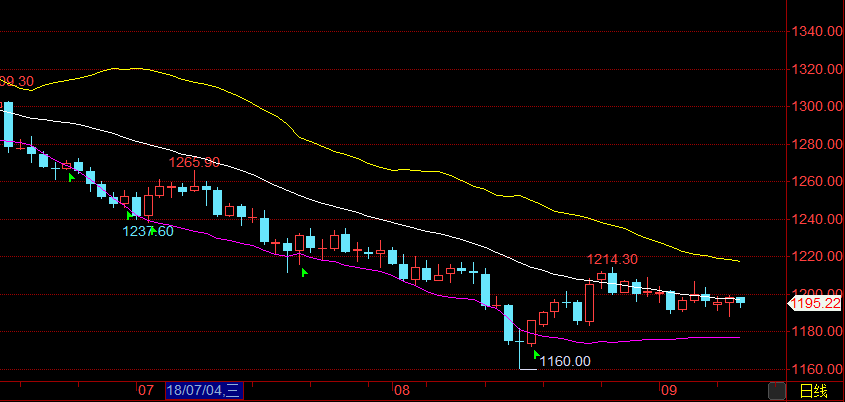Click the 1220.00 price axis label
The height and width of the screenshot is (402, 845).
click(x=816, y=257)
